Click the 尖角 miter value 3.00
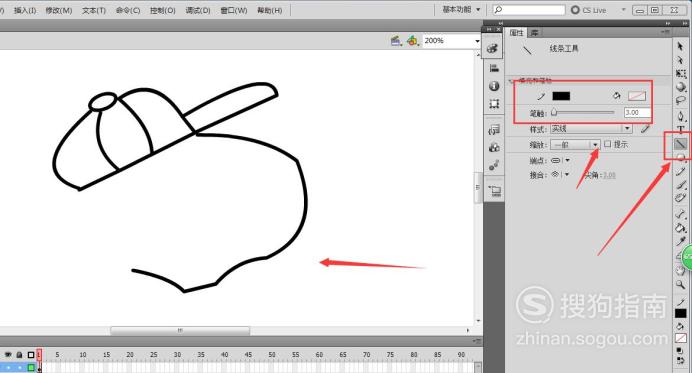 609,175
